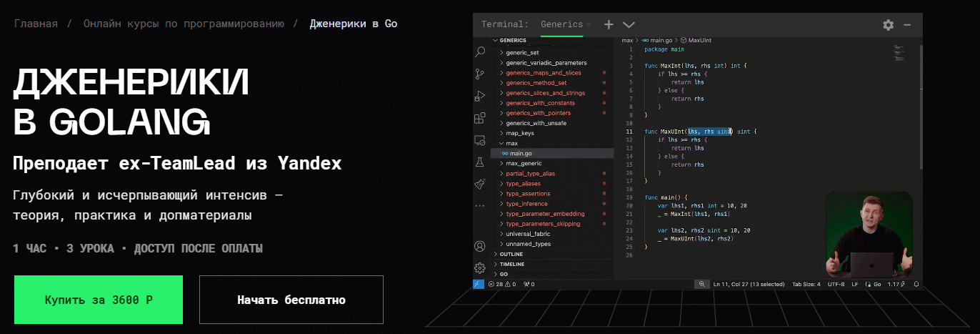980x334 pixels.
Task: Collapse the max folder
Action: tap(511, 143)
